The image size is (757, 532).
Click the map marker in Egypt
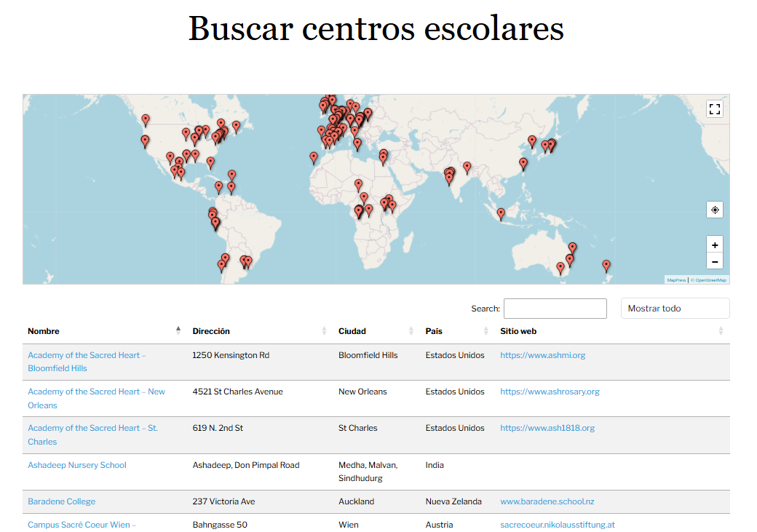point(383,157)
